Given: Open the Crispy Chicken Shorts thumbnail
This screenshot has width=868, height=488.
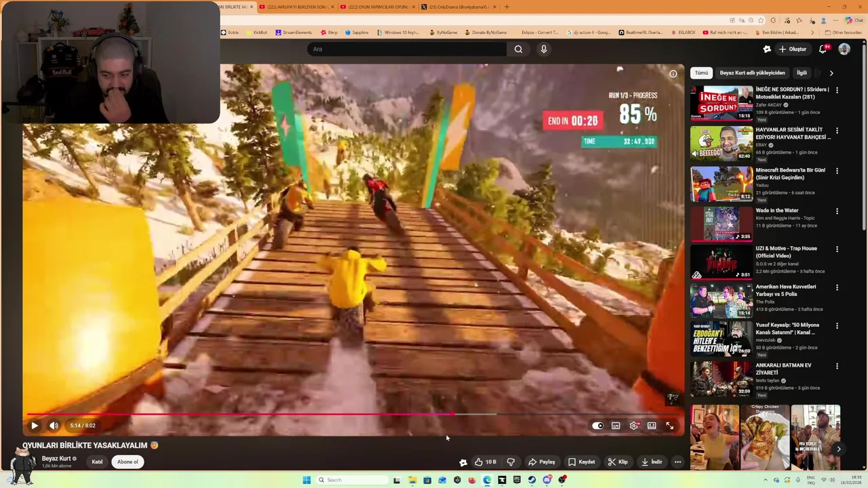Looking at the screenshot, I should 765,437.
